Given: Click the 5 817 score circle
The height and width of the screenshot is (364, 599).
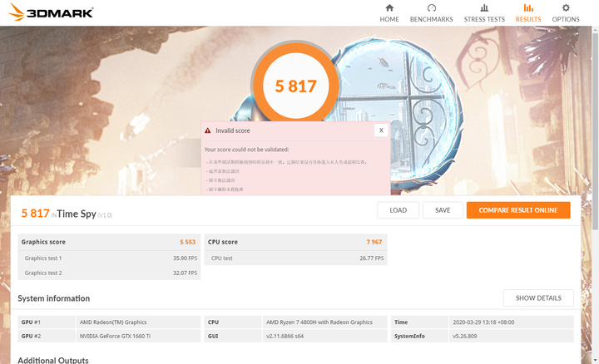Looking at the screenshot, I should tap(295, 86).
